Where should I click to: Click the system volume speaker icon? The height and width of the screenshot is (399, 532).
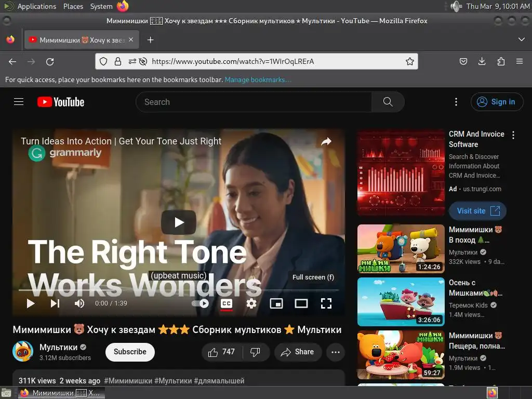point(456,6)
